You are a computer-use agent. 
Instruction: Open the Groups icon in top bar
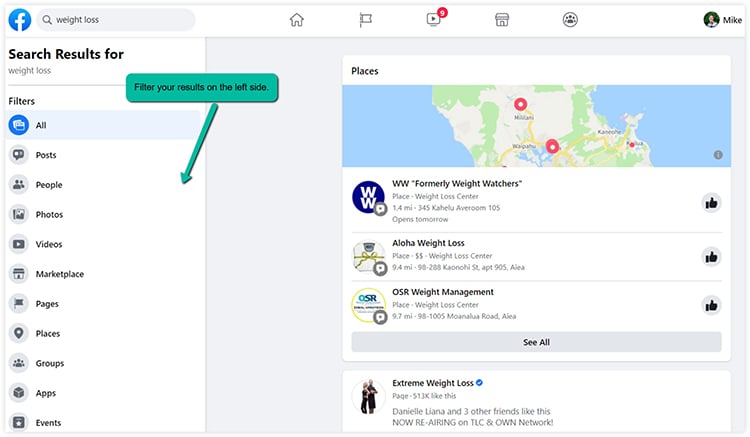570,20
